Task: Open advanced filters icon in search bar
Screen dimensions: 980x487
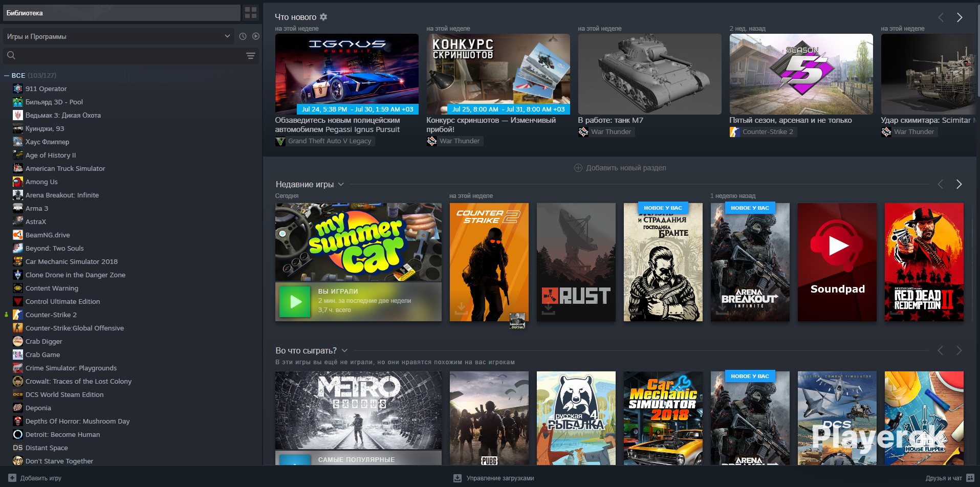Action: coord(251,56)
